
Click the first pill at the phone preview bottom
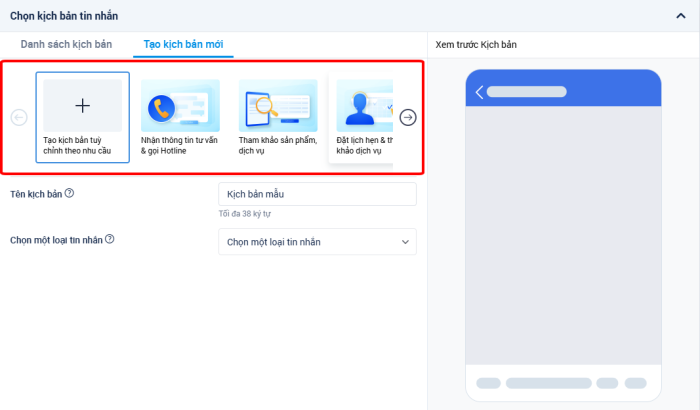pos(488,383)
